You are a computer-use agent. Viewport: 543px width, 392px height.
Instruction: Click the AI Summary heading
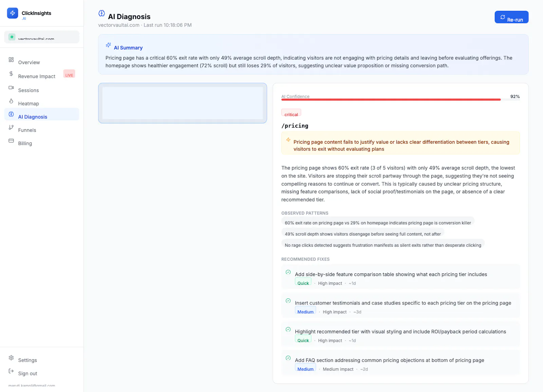click(x=128, y=48)
